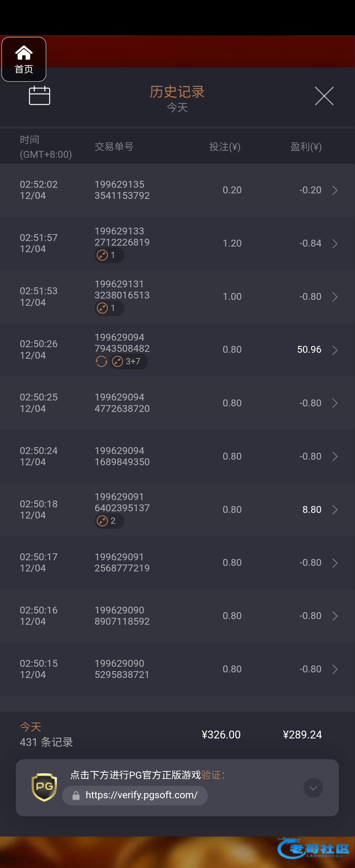Open the 8.80 profit record chevron

point(334,510)
